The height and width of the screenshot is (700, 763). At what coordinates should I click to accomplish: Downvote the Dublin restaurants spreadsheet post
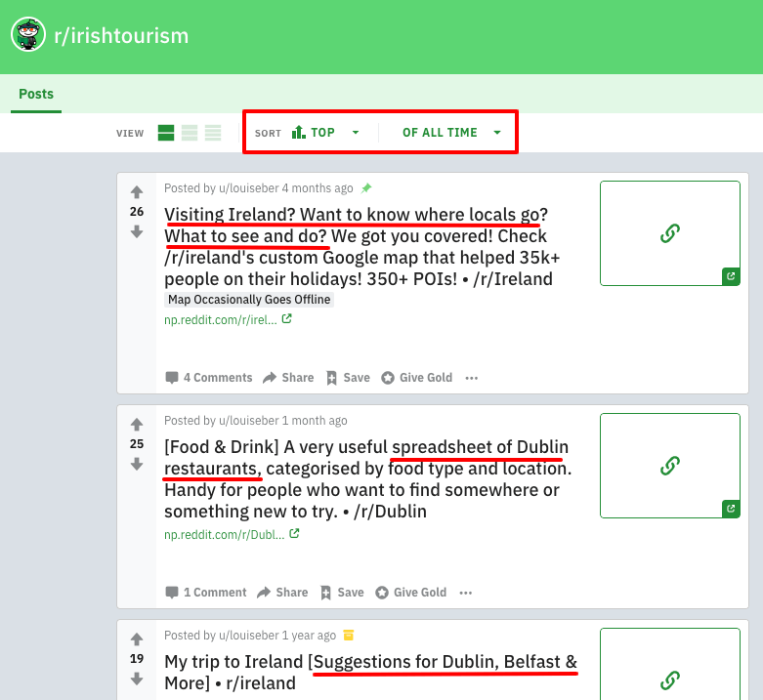(137, 465)
